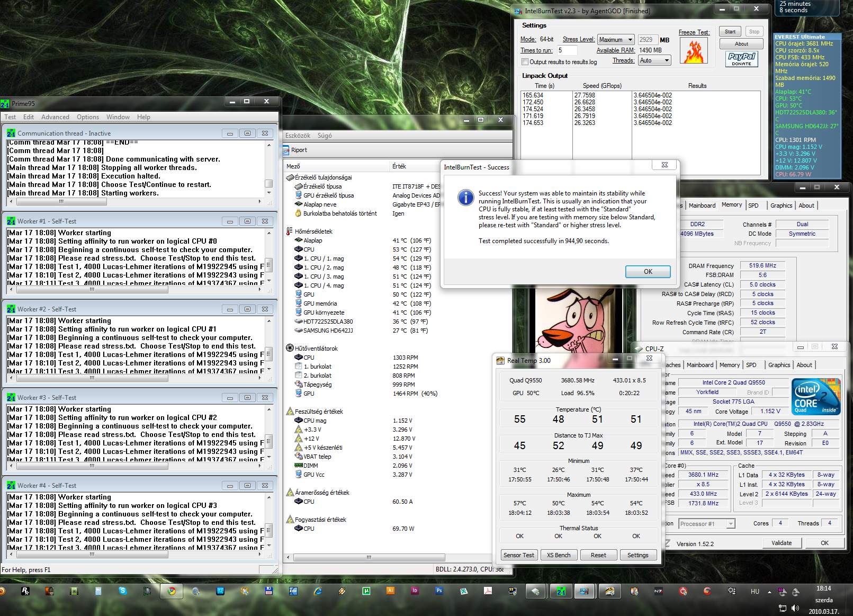Click the N7 Mass Effect taskbar icon
Image resolution: width=853 pixels, height=616 pixels.
(x=658, y=591)
